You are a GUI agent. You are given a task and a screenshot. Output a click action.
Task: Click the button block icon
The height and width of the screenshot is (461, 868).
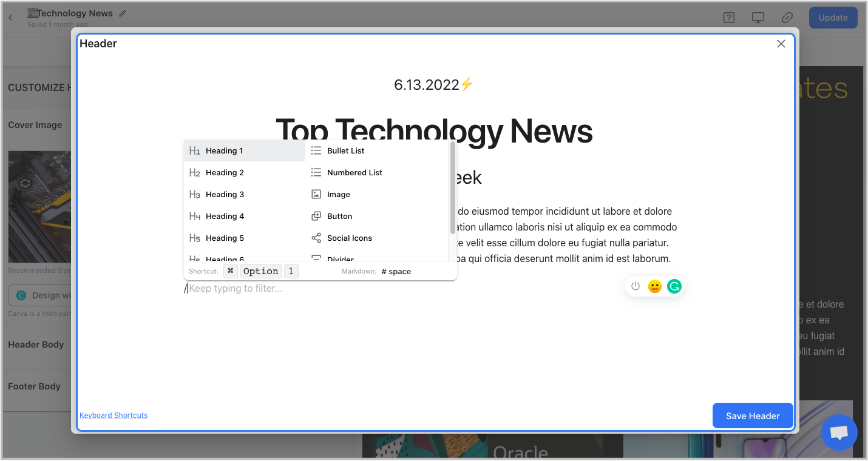pos(316,216)
